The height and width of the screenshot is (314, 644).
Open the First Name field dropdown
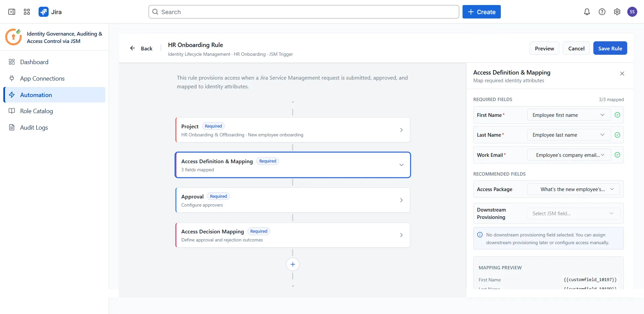pyautogui.click(x=569, y=115)
